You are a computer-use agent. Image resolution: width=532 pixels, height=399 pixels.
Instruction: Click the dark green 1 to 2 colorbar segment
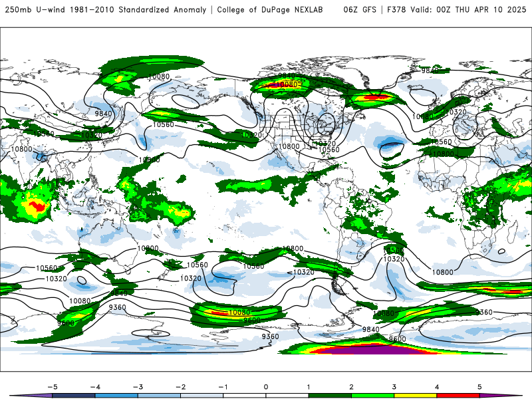click(330, 396)
